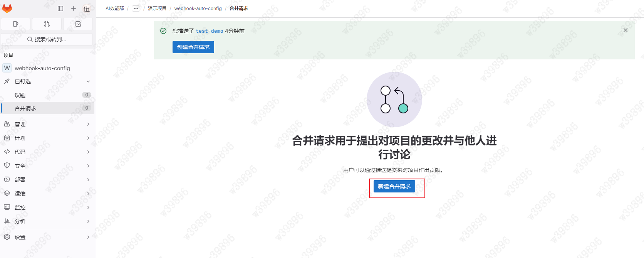The width and height of the screenshot is (644, 258).
Task: Open 议题 in the sidebar
Action: [x=20, y=95]
